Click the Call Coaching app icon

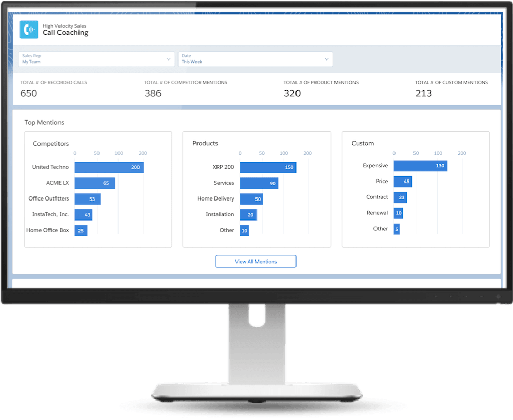29,29
